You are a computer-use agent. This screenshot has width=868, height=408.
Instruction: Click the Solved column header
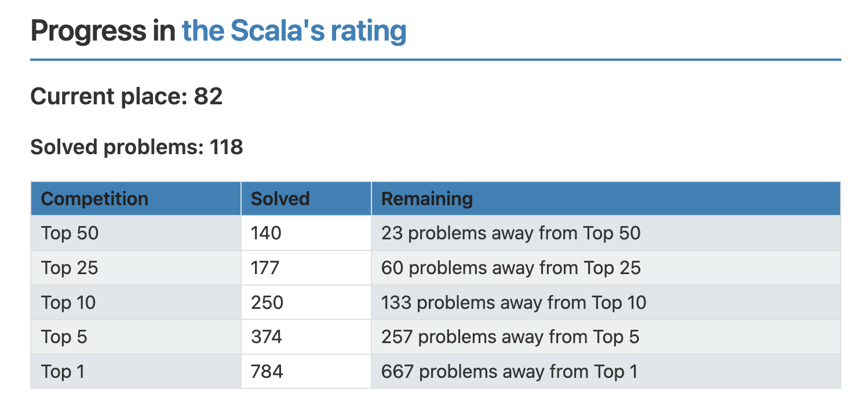coord(280,199)
